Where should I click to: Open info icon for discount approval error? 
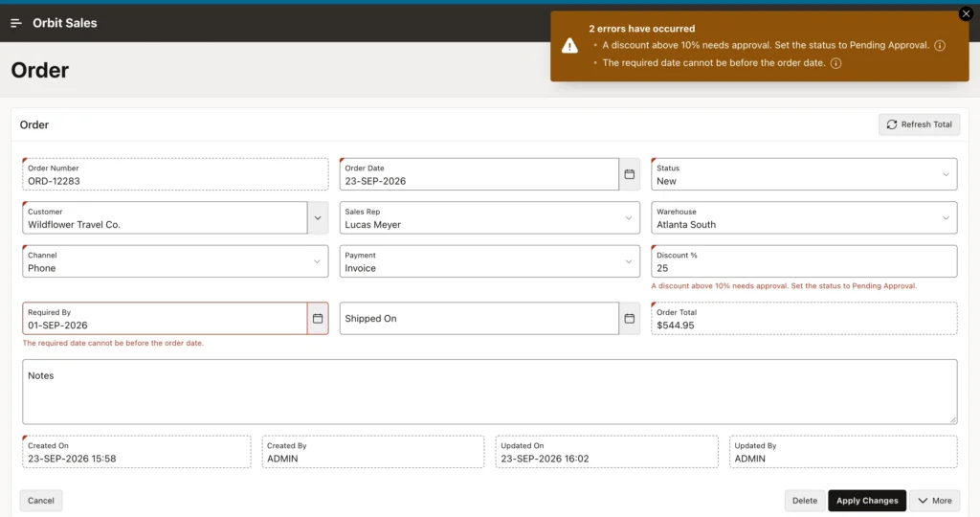point(940,46)
